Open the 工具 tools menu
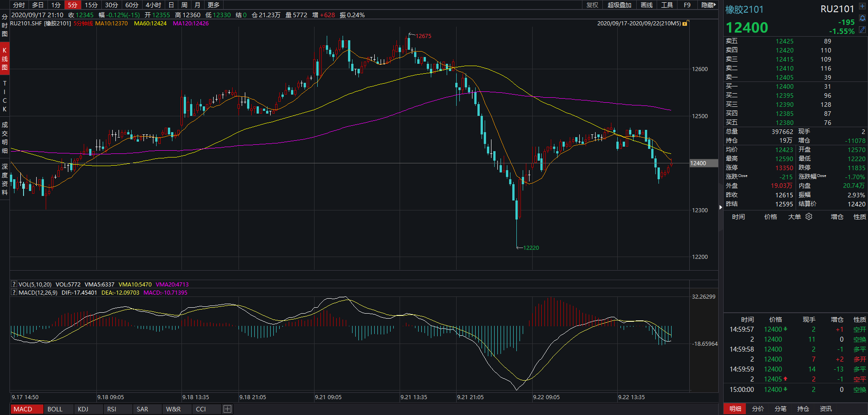This screenshot has width=868, height=415. click(667, 5)
